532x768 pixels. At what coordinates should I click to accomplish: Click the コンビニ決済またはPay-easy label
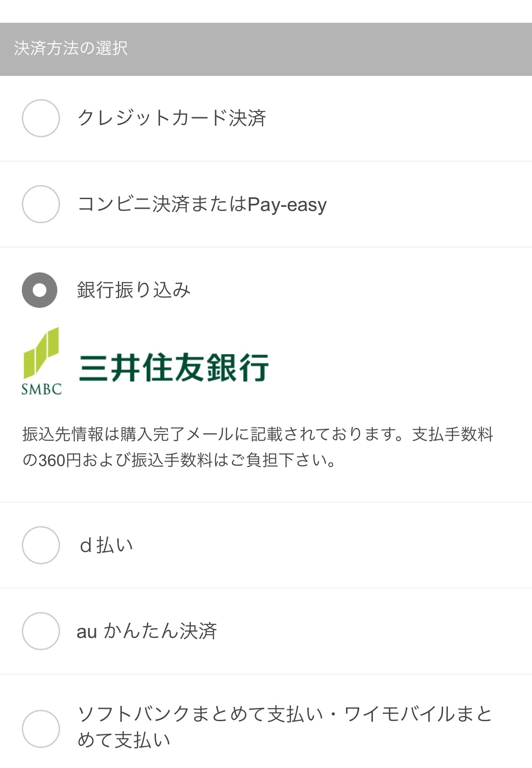[x=202, y=204]
